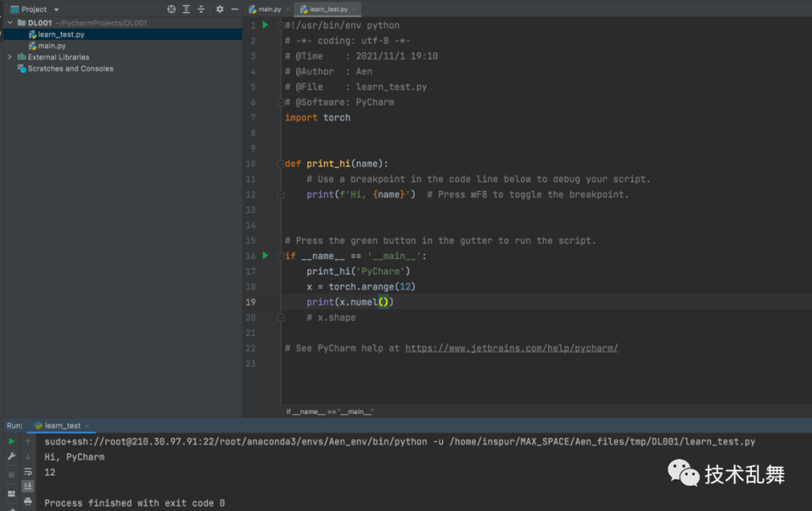812x511 pixels.
Task: Click 'x = torch.arange(12)' code line
Action: tap(361, 287)
